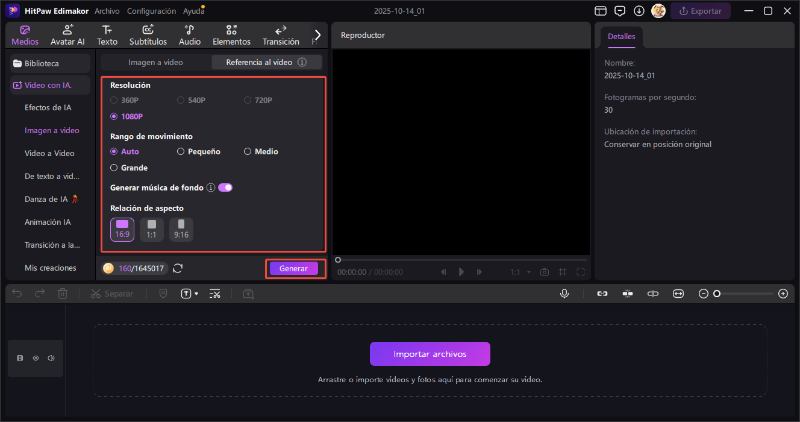This screenshot has width=800, height=422.
Task: Open the Elementos panel
Action: (x=231, y=35)
